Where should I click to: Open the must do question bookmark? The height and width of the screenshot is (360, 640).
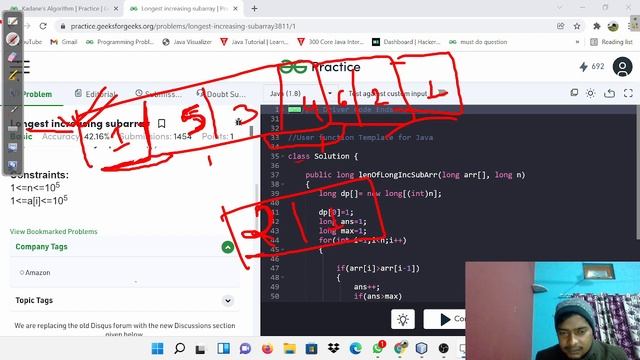(478, 42)
